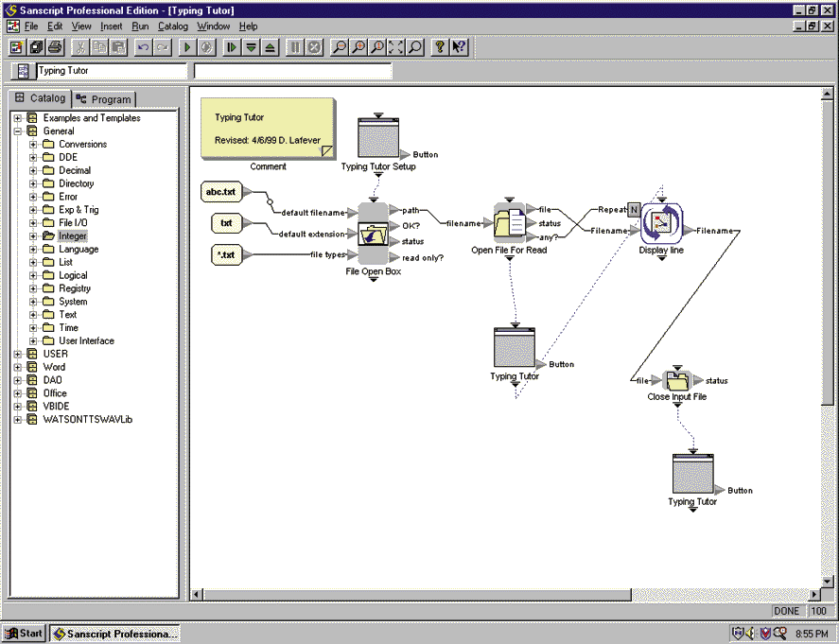Expand the Conversions folder in tree
Image resolution: width=839 pixels, height=644 pixels.
(x=33, y=145)
